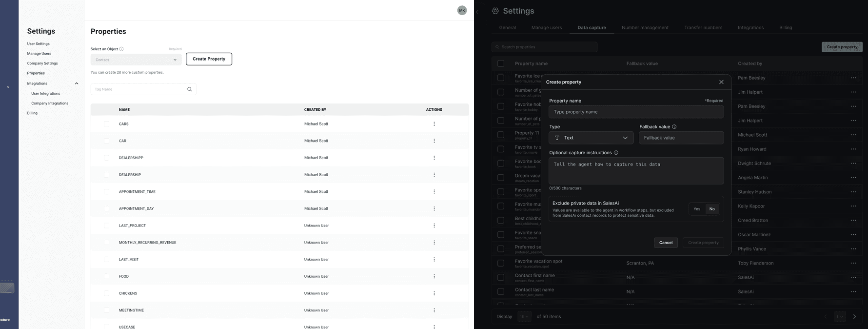Open the Type dropdown showing Text
The width and height of the screenshot is (868, 329).
click(x=591, y=138)
